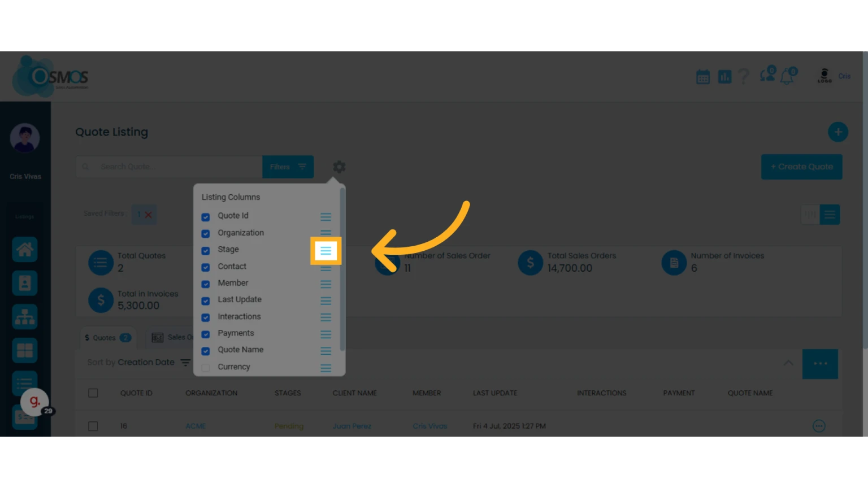This screenshot has height=488, width=868.
Task: Grab the Stage reorder handle
Action: tap(326, 251)
